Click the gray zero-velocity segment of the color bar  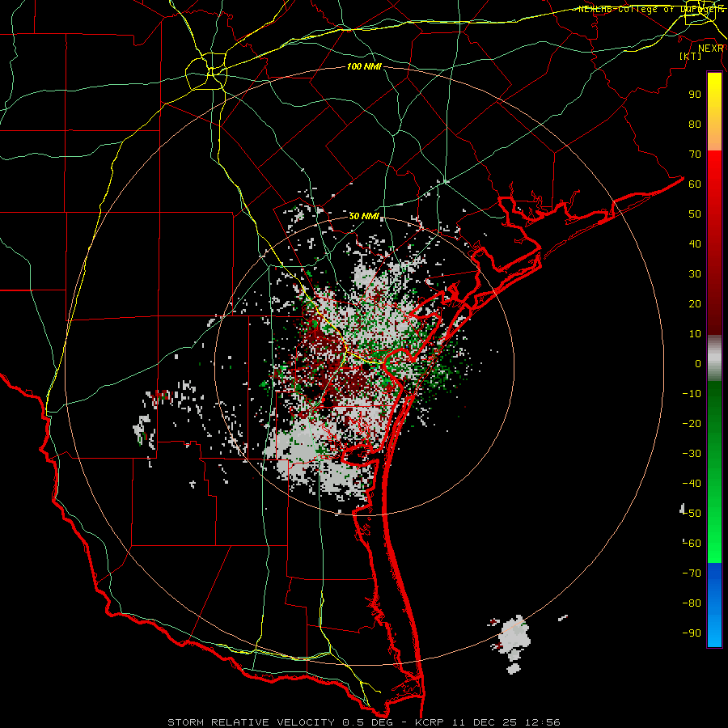click(714, 358)
